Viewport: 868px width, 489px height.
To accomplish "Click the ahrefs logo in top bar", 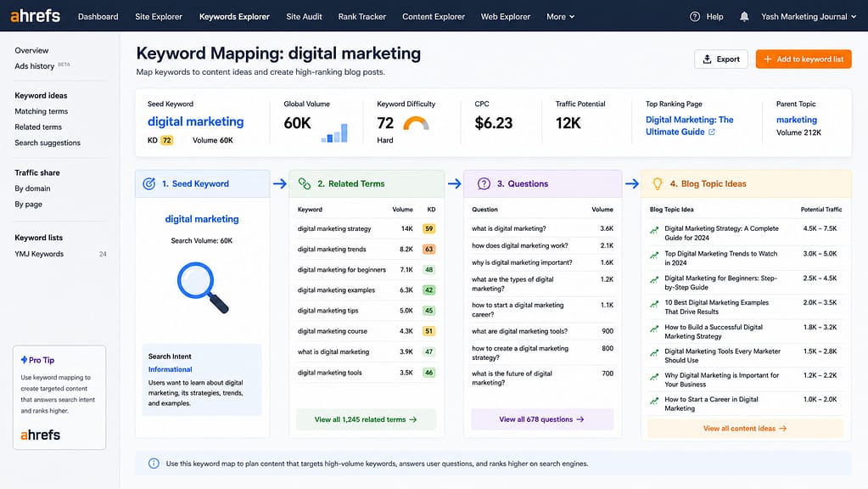I will pos(36,16).
